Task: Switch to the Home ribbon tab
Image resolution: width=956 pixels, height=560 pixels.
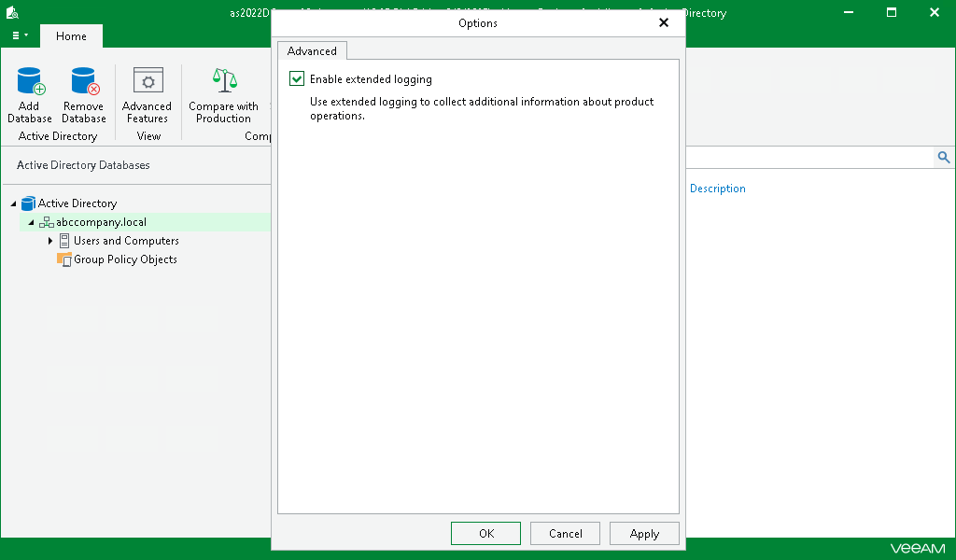Action: [71, 35]
